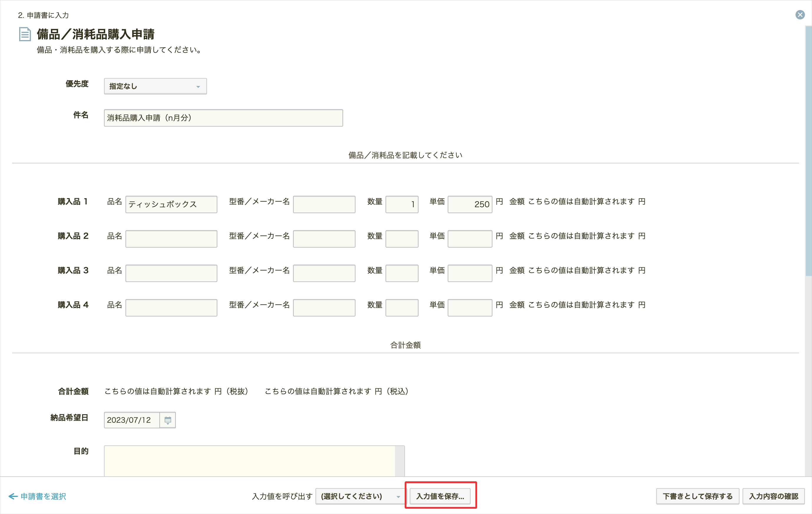Screen dimensions: 812x514
Task: Click the 購入品 1 row label
Action: click(73, 202)
